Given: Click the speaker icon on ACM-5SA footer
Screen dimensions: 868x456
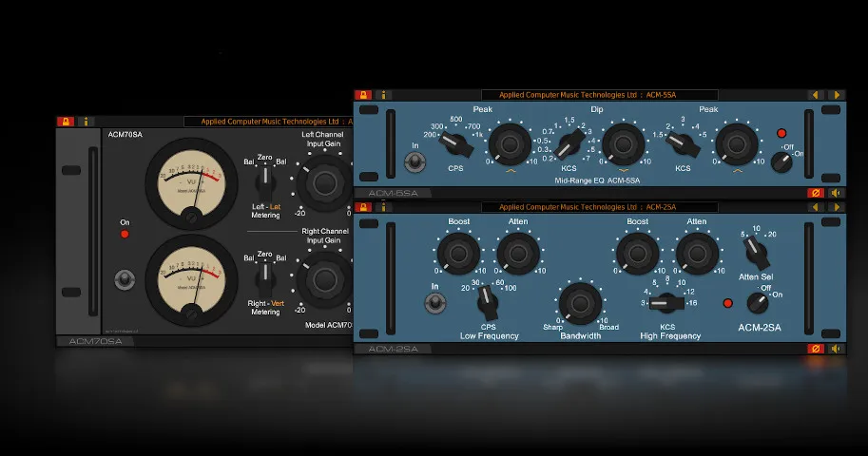Looking at the screenshot, I should pyautogui.click(x=837, y=193).
